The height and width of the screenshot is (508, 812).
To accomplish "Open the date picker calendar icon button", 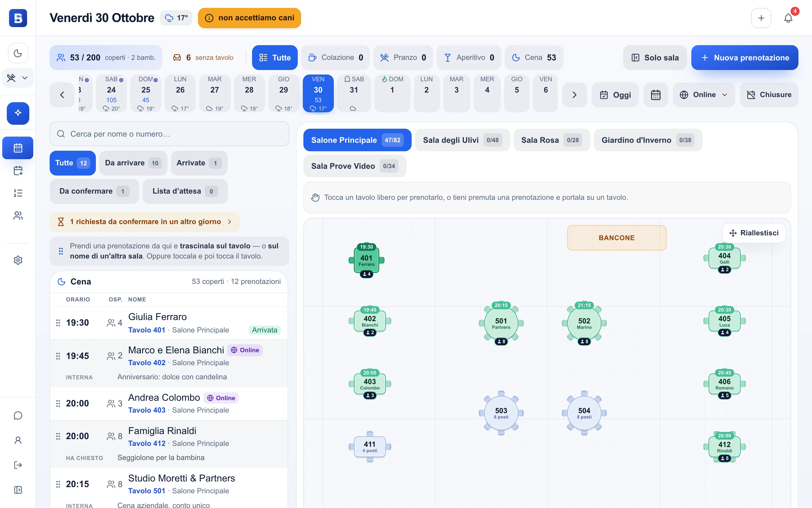I will pyautogui.click(x=655, y=95).
